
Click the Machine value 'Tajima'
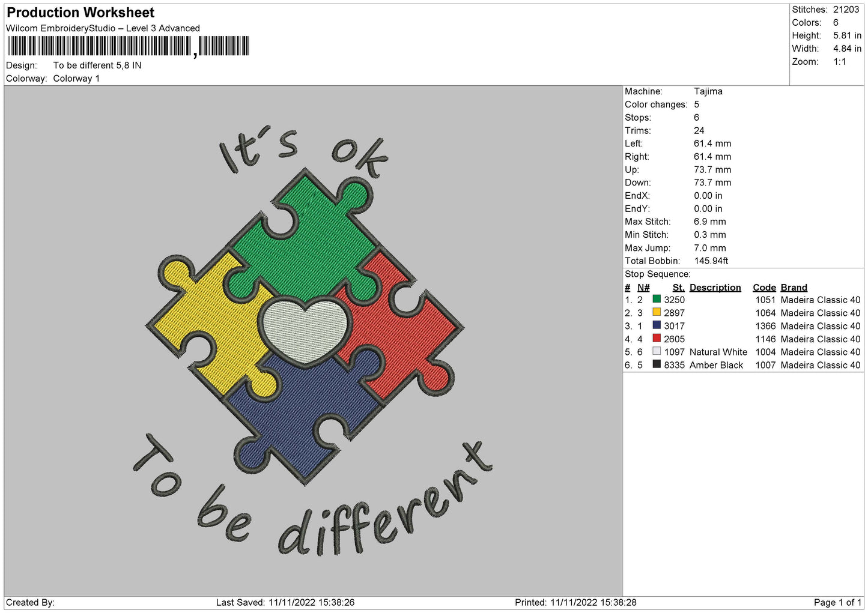[x=708, y=91]
